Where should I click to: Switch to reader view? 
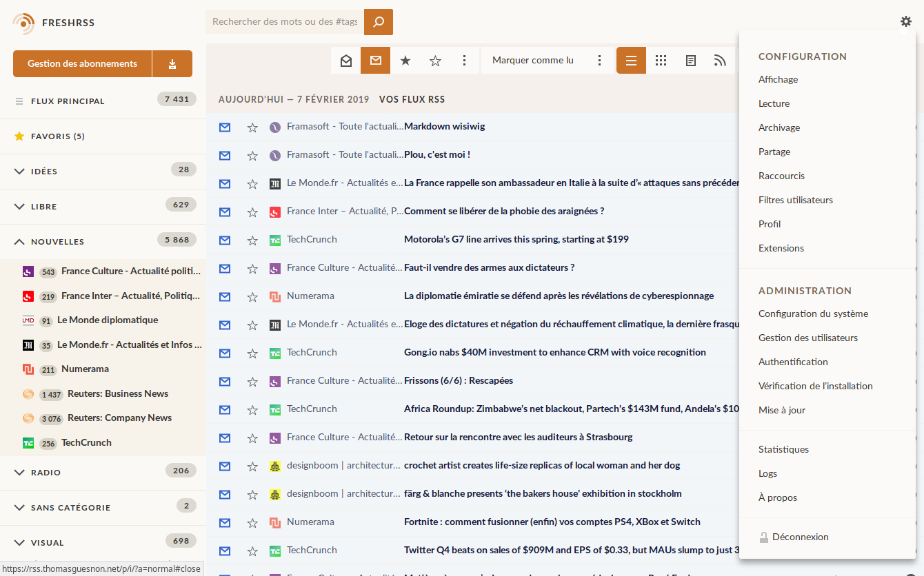(690, 60)
